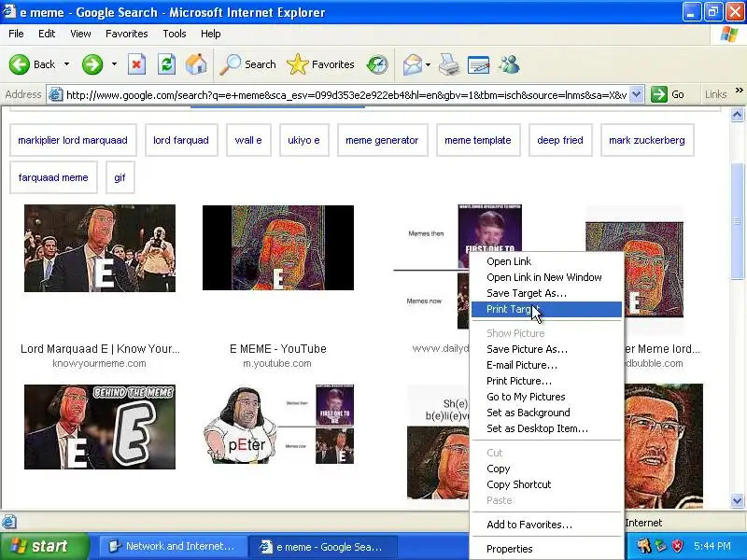This screenshot has width=747, height=560.
Task: Open the Favorites menu
Action: [x=127, y=34]
